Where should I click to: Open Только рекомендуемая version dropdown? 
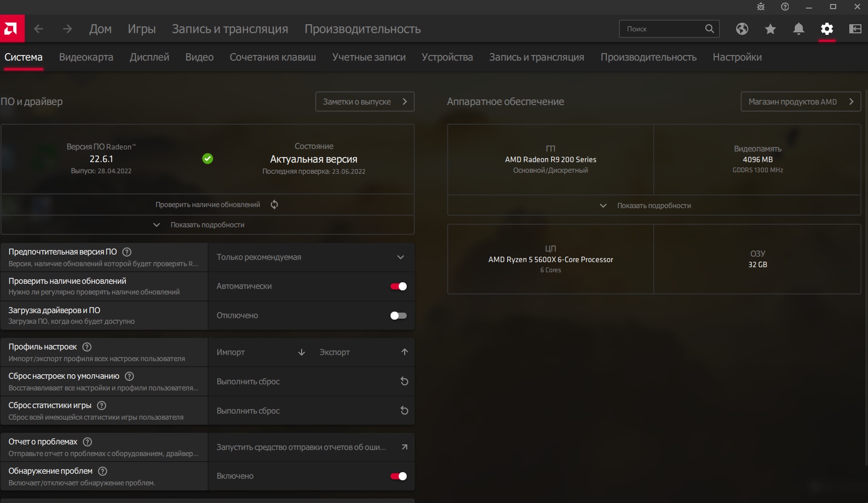click(x=311, y=257)
